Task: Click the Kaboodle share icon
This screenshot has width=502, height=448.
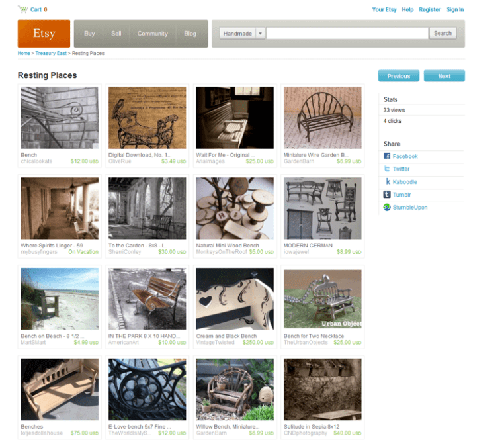Action: pyautogui.click(x=387, y=181)
